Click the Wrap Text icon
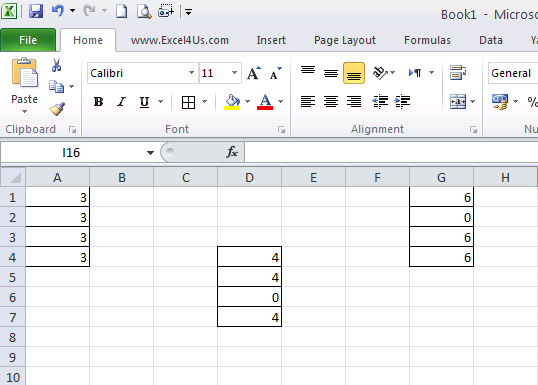This screenshot has height=385, width=538. (x=458, y=73)
